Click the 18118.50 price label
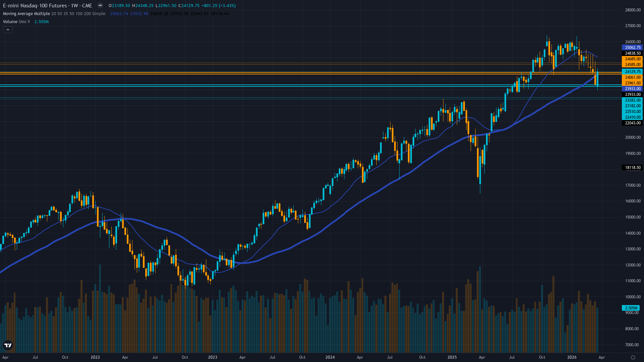This screenshot has height=362, width=644. 632,168
